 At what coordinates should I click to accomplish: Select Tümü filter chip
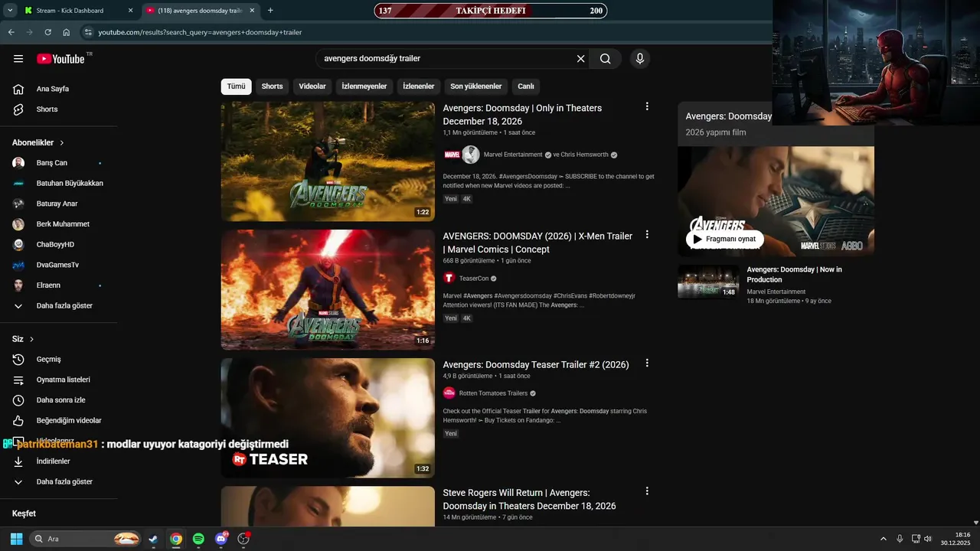pyautogui.click(x=237, y=86)
